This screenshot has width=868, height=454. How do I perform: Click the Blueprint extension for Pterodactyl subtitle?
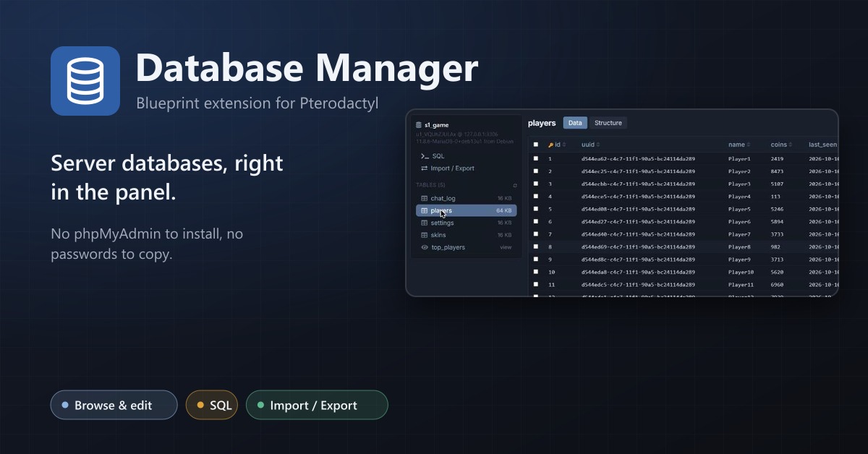tap(257, 103)
